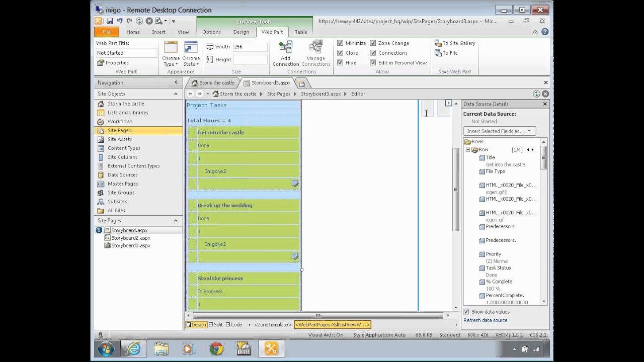Open Site Assets in navigation

point(120,139)
